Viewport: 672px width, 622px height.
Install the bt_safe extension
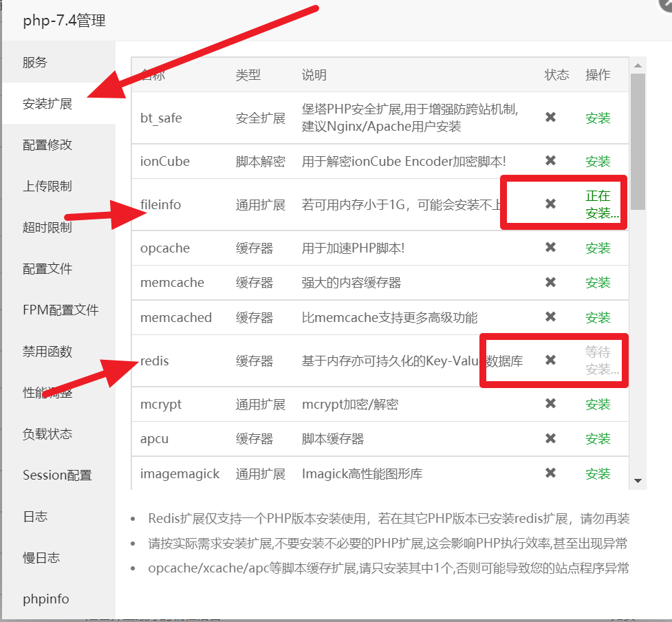click(x=598, y=118)
